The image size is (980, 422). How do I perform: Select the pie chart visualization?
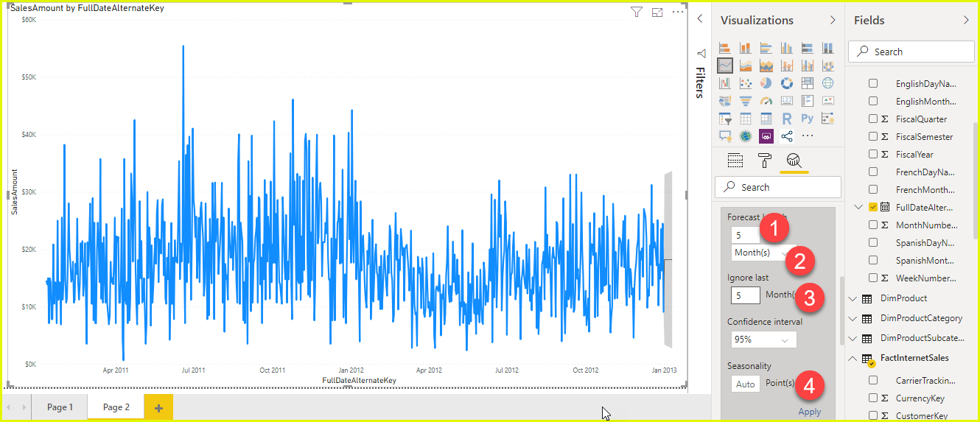pyautogui.click(x=766, y=83)
